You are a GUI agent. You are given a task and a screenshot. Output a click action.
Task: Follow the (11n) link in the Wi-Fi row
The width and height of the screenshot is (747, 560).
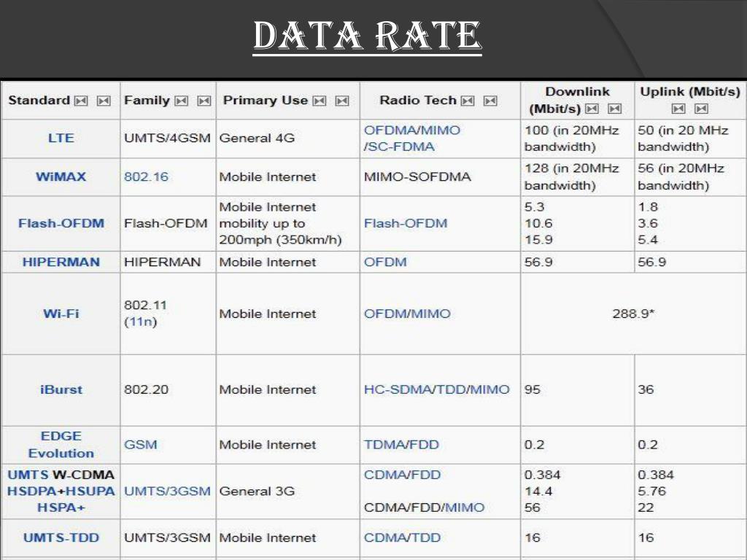(x=141, y=322)
